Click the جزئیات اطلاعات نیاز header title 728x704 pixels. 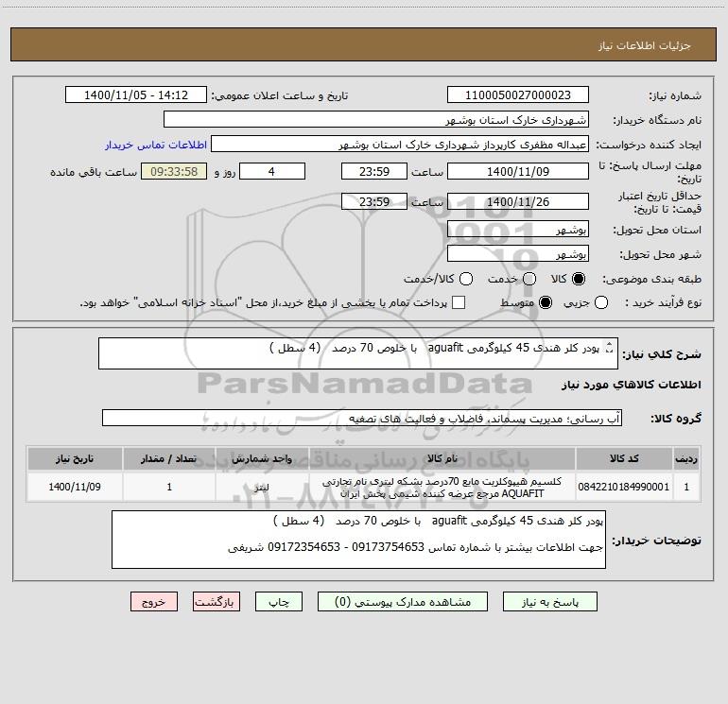(x=645, y=45)
